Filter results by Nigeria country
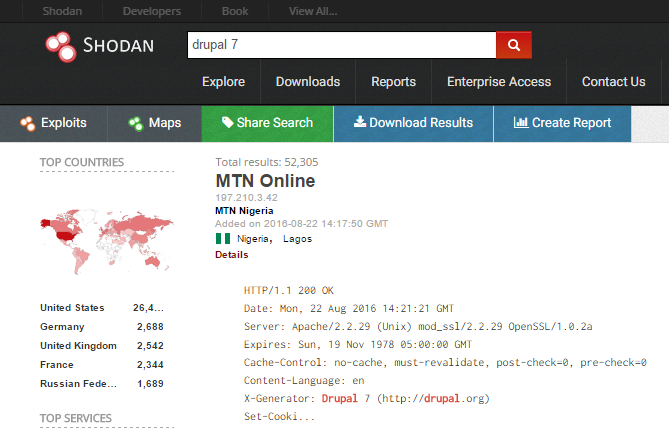The width and height of the screenshot is (669, 431). point(254,239)
